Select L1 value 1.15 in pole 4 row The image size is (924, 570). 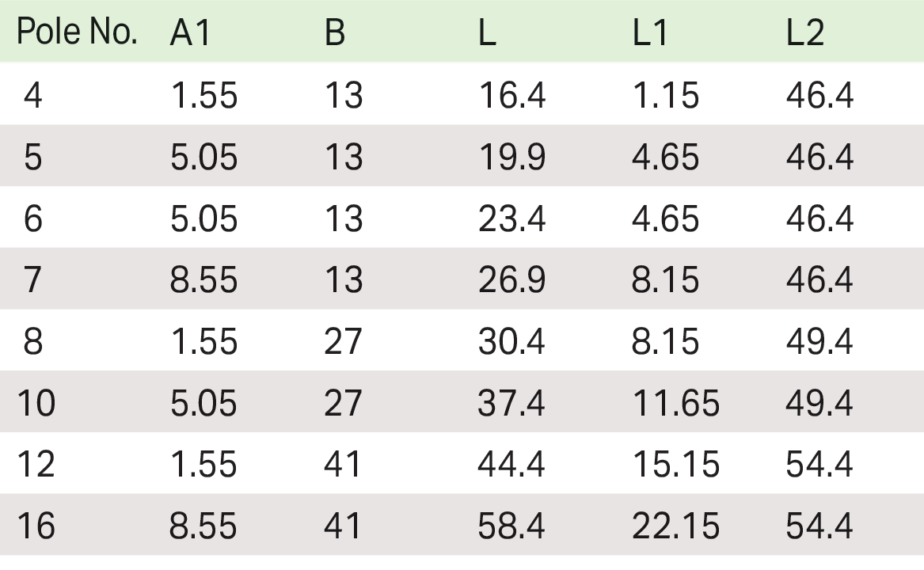point(665,96)
